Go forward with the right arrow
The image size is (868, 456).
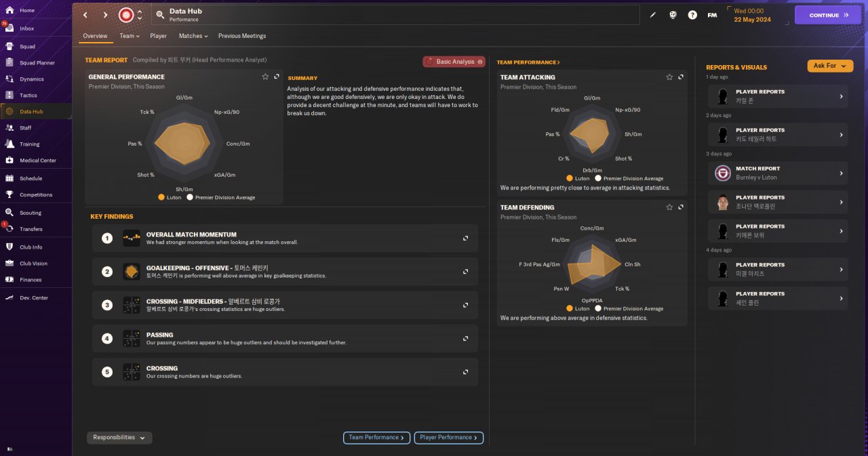click(105, 15)
